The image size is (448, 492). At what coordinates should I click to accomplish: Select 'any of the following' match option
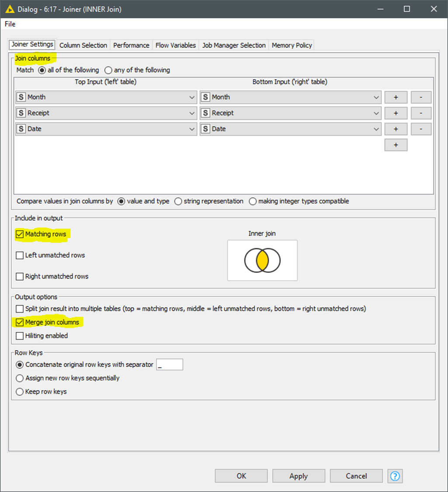click(x=108, y=70)
